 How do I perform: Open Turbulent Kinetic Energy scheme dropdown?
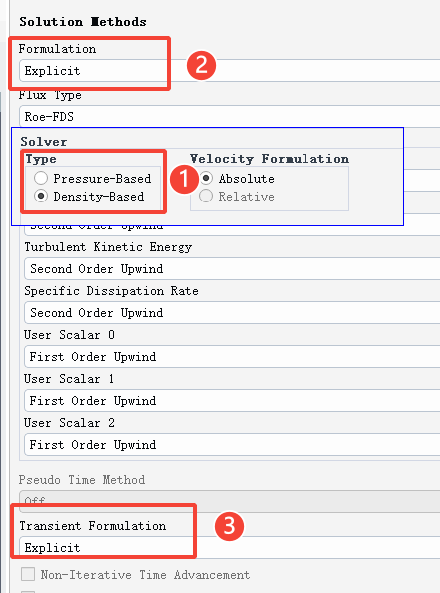[232, 269]
